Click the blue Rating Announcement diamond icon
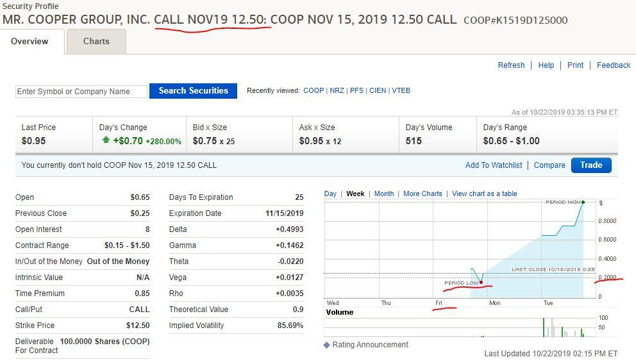This screenshot has width=636, height=364. tap(327, 345)
